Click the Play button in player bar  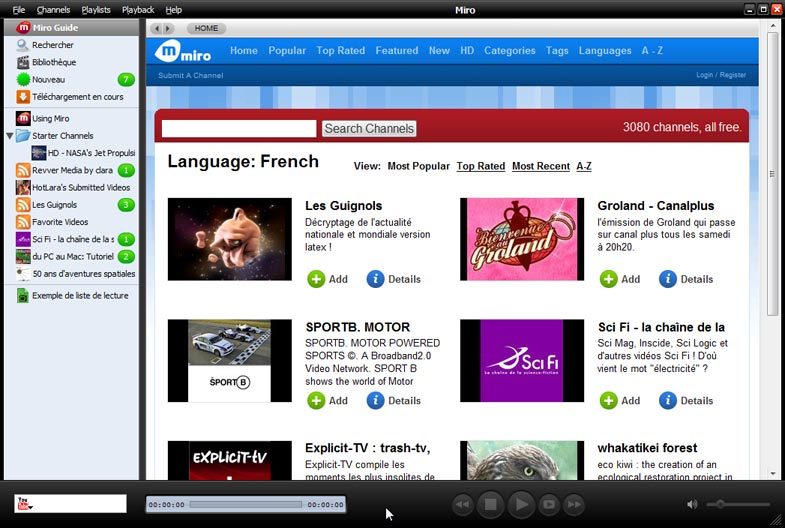pos(520,504)
